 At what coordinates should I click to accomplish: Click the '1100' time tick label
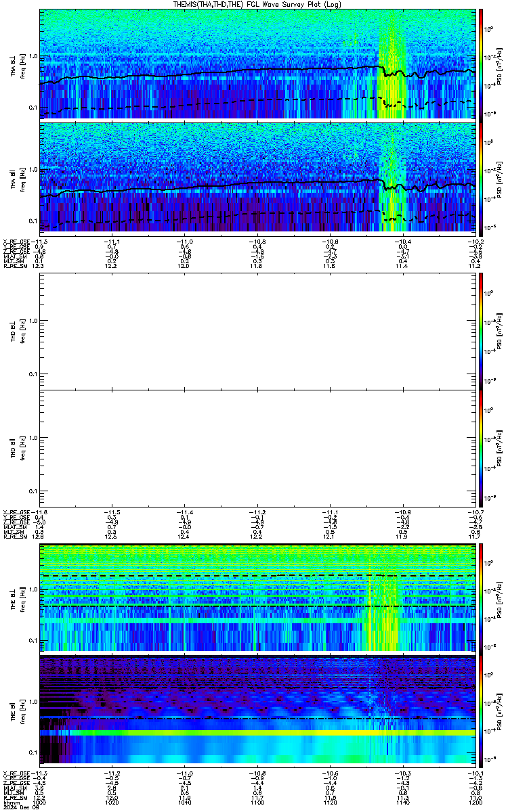coord(257,802)
